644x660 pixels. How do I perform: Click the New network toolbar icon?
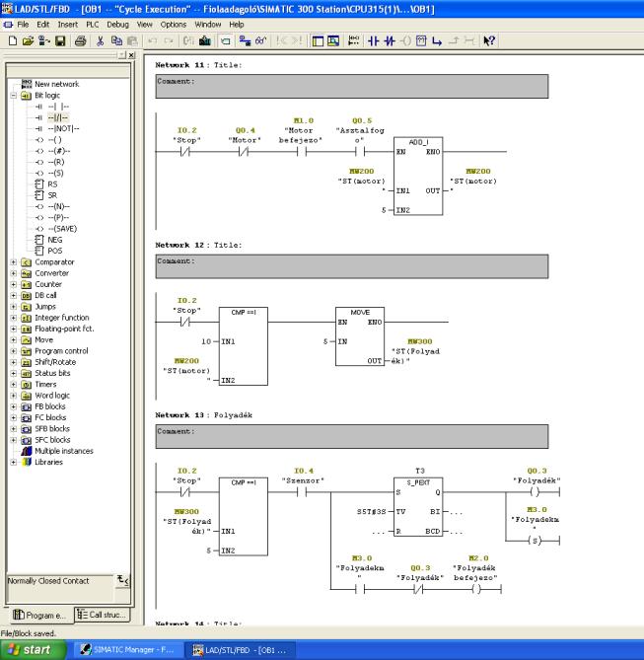[354, 40]
